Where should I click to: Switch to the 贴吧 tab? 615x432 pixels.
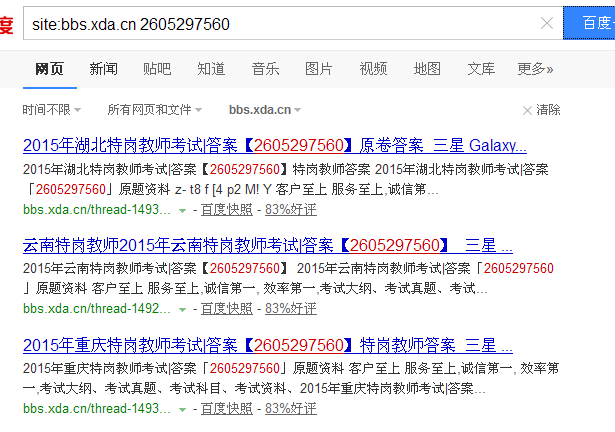[x=157, y=69]
